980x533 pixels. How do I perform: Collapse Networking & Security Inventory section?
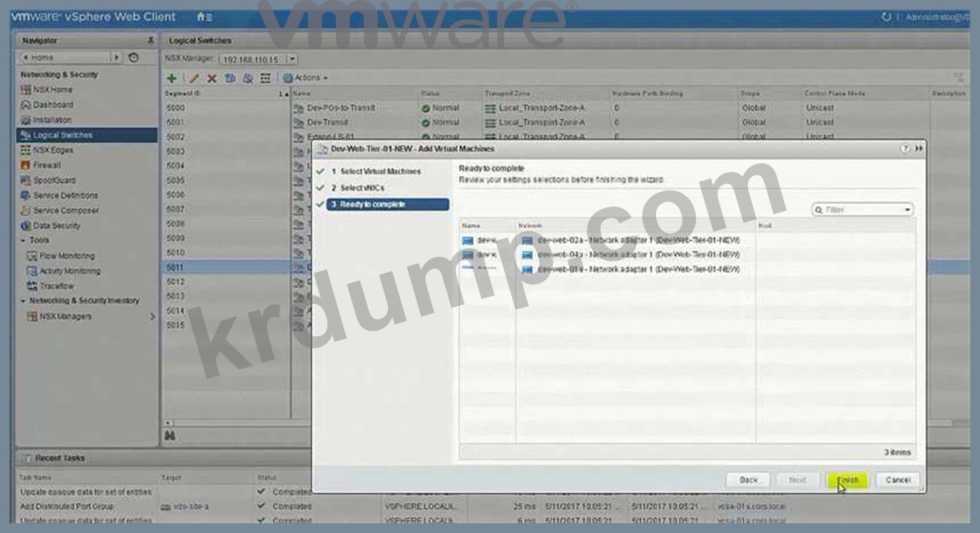23,301
